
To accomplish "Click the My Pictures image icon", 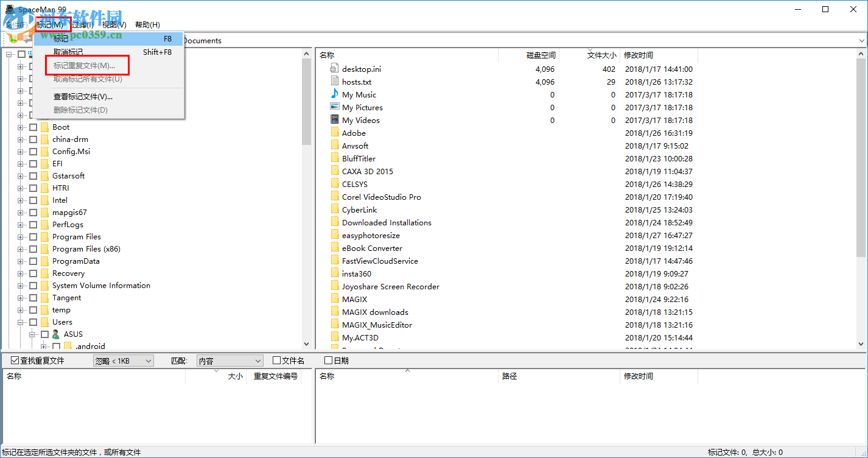I will [334, 107].
